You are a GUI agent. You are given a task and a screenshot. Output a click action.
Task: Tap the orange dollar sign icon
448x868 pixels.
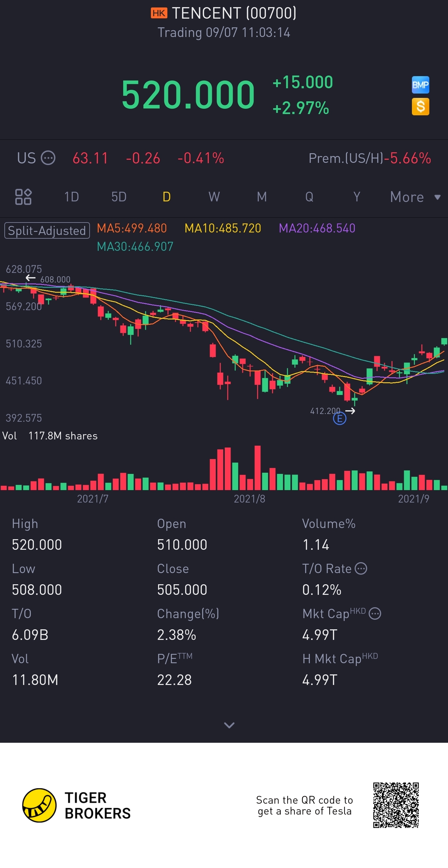click(420, 107)
